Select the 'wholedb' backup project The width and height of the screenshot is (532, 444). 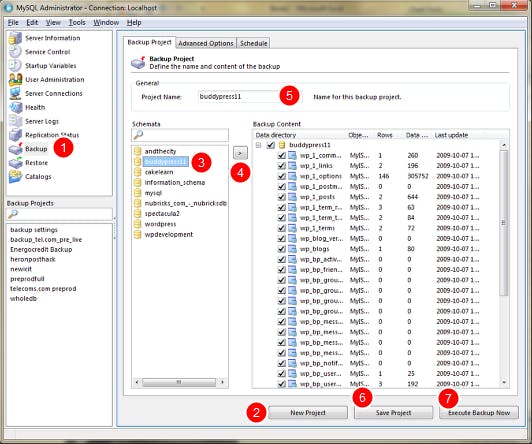pyautogui.click(x=23, y=298)
